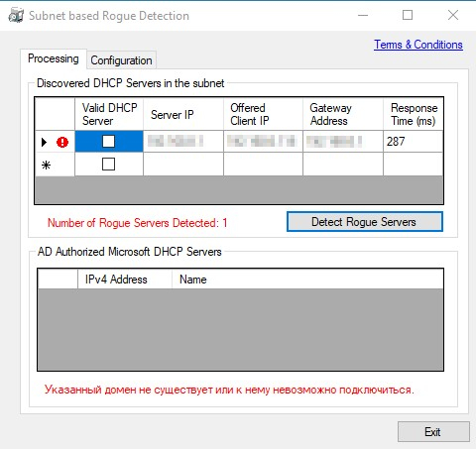Click the application icon in title bar
The image size is (476, 449).
pyautogui.click(x=16, y=15)
